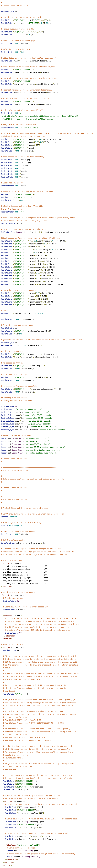Image resolution: width=97 pixels, height=868 pixels.
Task: Click the '# Apache Custom Rules - End' comment
Action: tap(15, 488)
